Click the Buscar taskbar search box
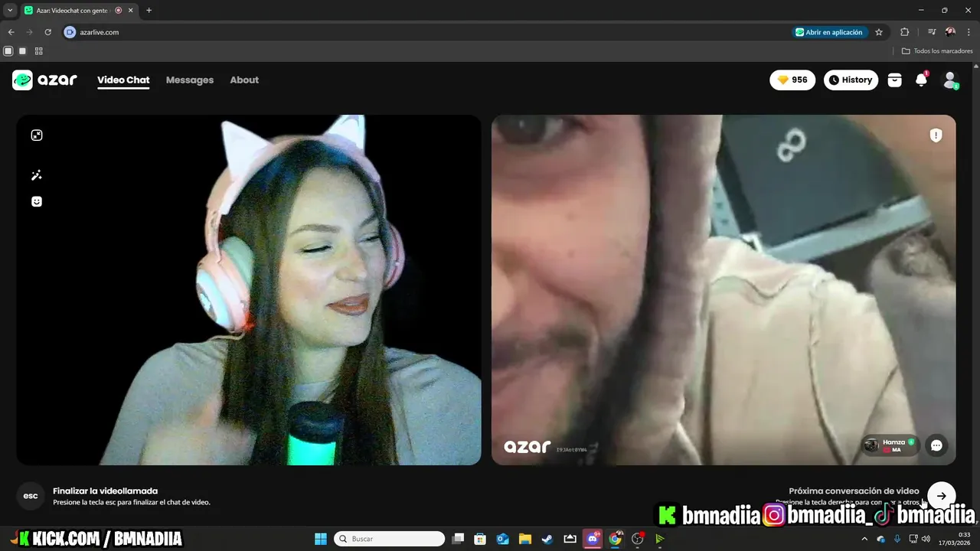 click(389, 539)
